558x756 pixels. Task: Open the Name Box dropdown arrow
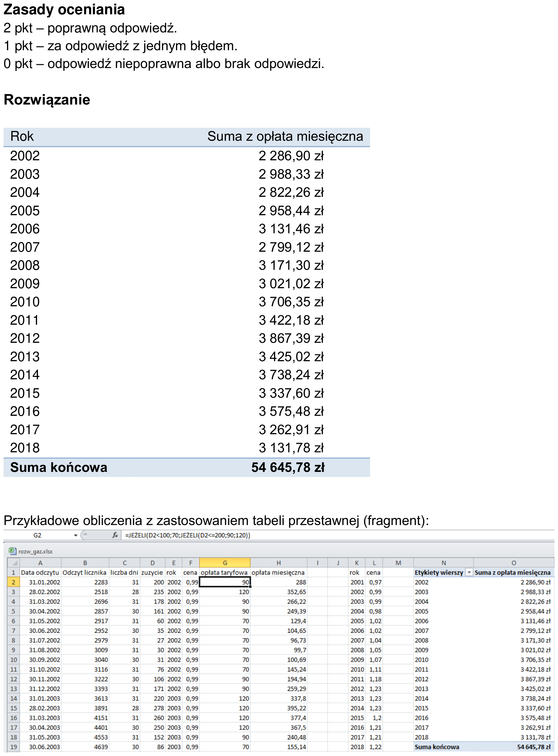point(76,535)
